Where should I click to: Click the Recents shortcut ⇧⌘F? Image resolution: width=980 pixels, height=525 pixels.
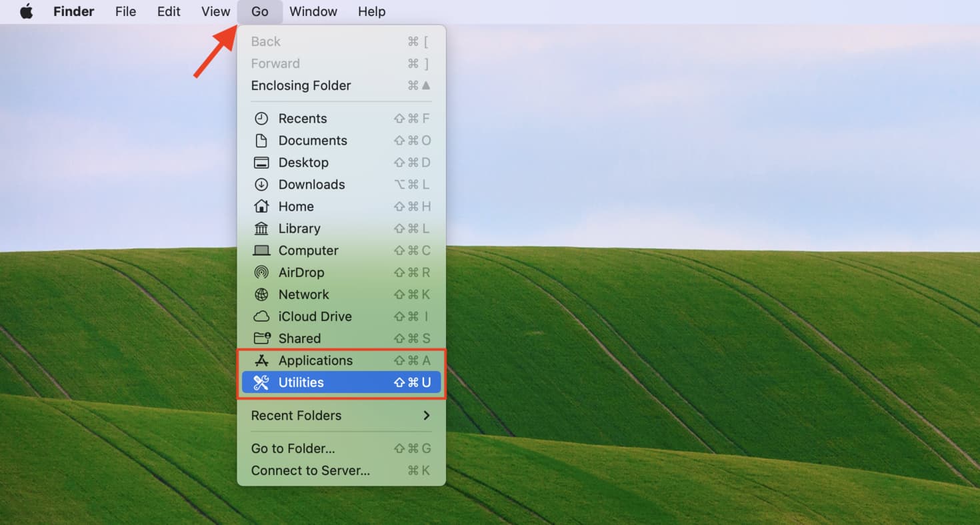point(413,119)
